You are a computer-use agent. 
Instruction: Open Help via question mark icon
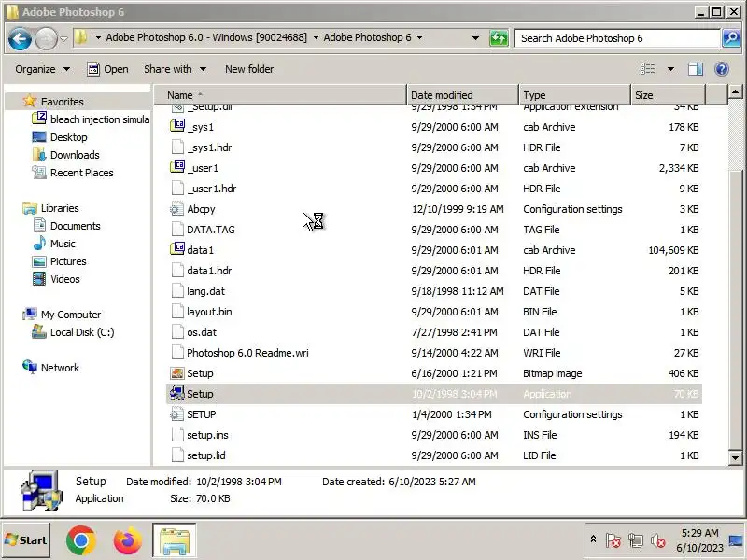(x=722, y=69)
